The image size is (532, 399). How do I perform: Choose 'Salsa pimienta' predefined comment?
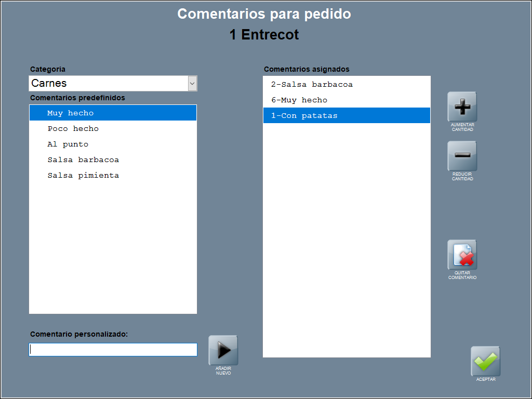click(x=83, y=175)
